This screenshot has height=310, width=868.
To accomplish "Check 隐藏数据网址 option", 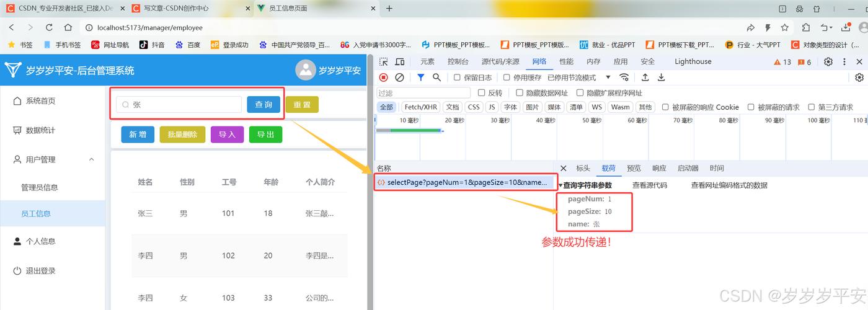I will [x=520, y=93].
